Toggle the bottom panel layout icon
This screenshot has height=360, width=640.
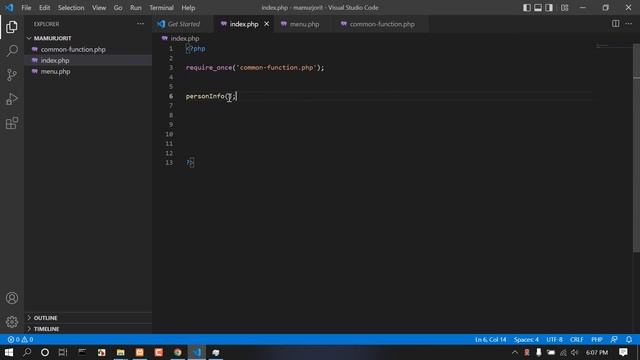point(538,7)
